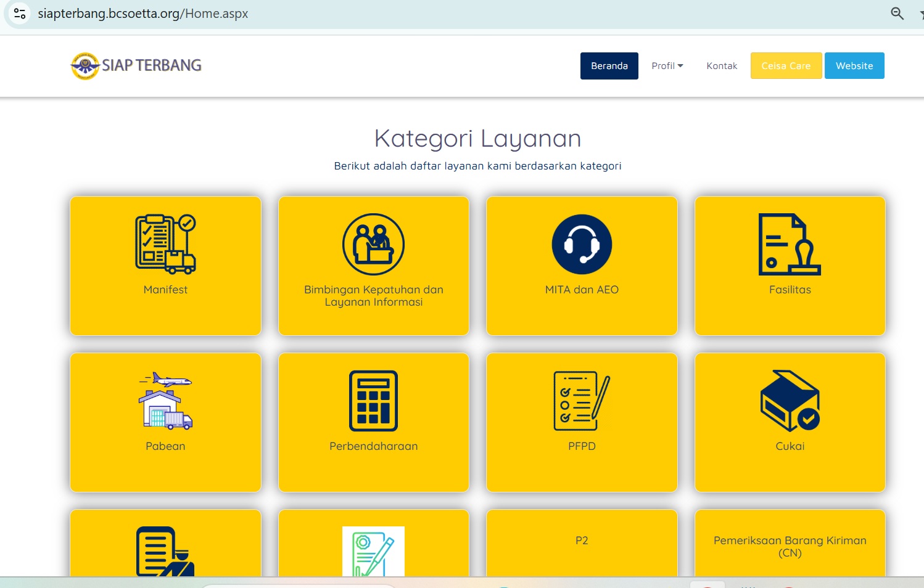
Task: Select the Fasilitas document stamp icon
Action: (x=790, y=244)
